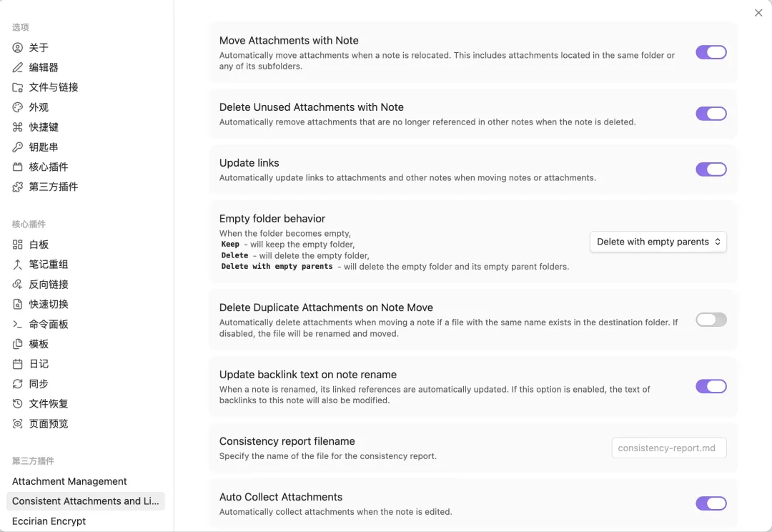Click the 反向链接 backlinks icon
This screenshot has height=532, width=772.
18,285
